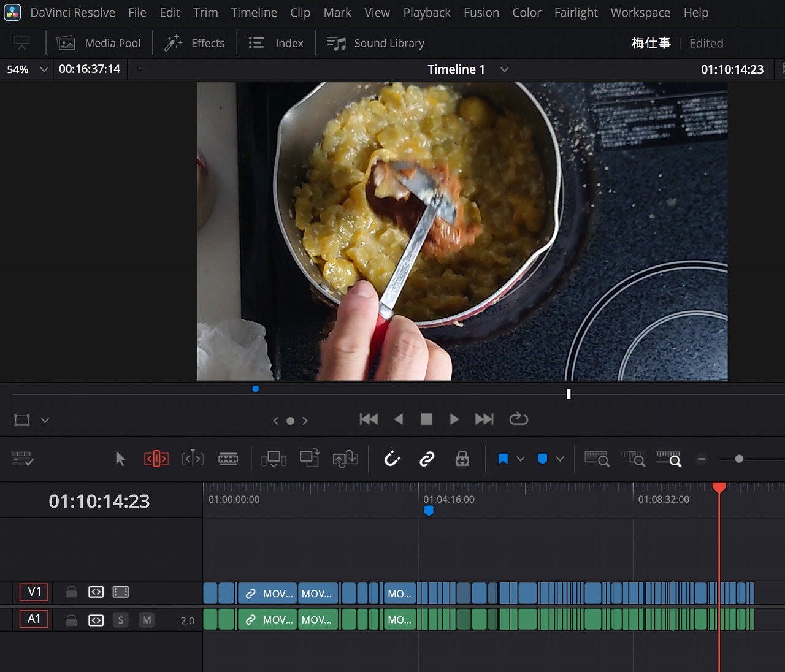Activate the Trim Edit Mode tool
785x672 pixels.
pyautogui.click(x=156, y=459)
